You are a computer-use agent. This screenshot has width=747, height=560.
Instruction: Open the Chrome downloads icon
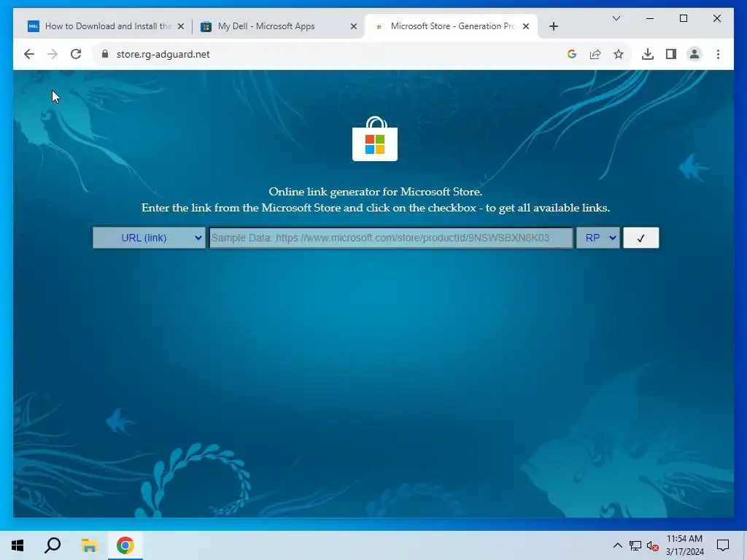(x=648, y=54)
